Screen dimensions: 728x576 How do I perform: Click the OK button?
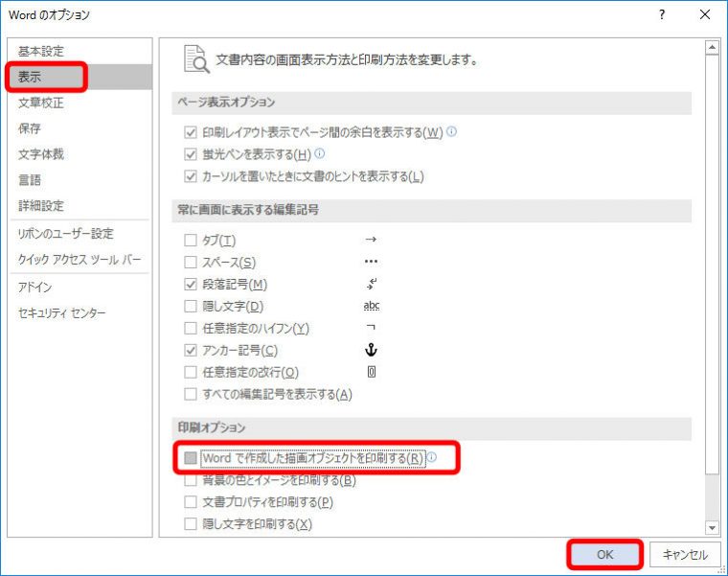click(x=605, y=554)
